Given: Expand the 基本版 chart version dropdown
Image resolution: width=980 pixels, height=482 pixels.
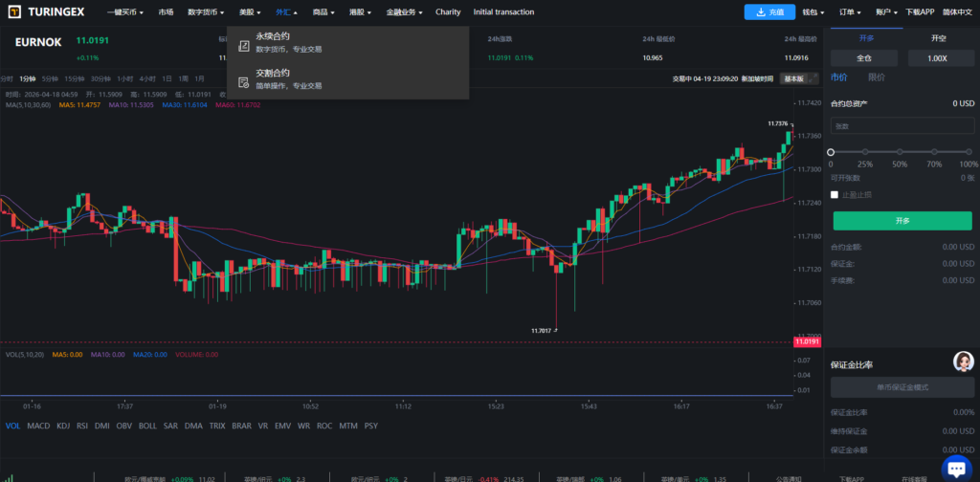Looking at the screenshot, I should pyautogui.click(x=794, y=78).
